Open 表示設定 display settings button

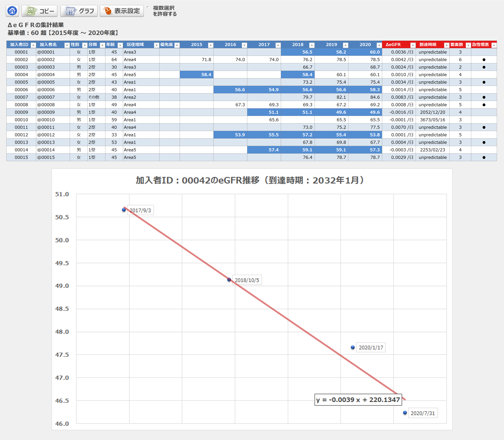(122, 11)
